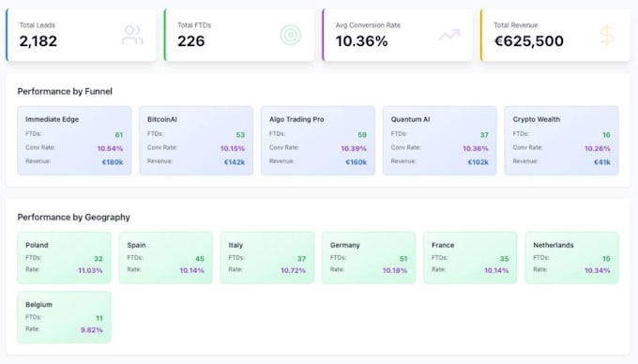This screenshot has width=638, height=364.
Task: Click the Netherlands geography title
Action: [554, 245]
